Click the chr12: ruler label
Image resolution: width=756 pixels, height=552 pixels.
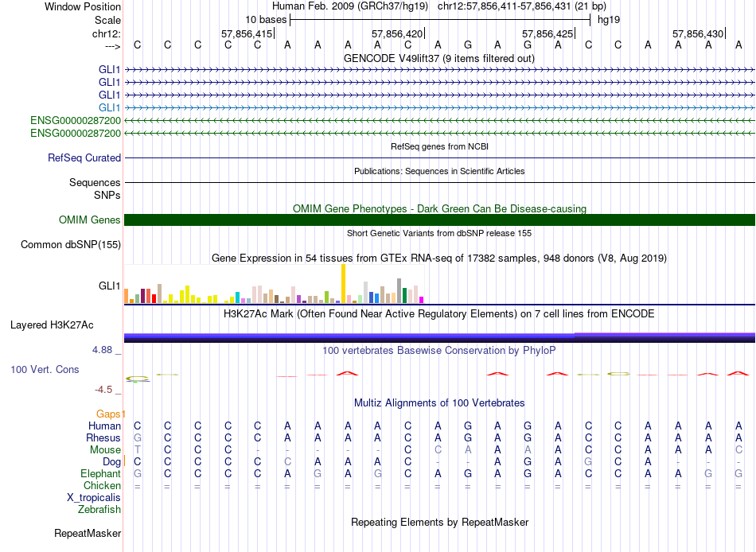[x=106, y=33]
